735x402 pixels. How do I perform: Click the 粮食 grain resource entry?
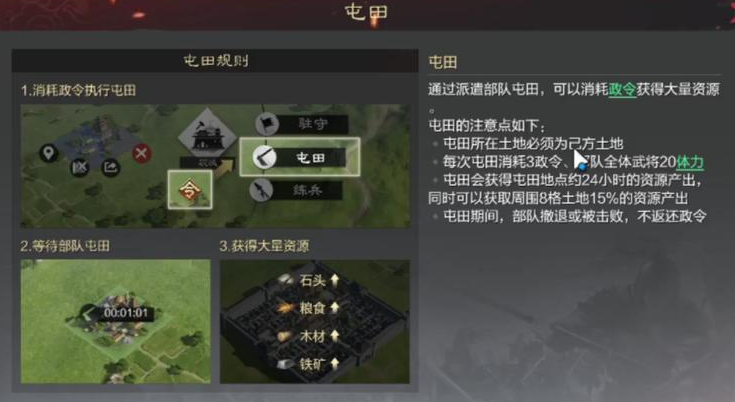pyautogui.click(x=308, y=308)
